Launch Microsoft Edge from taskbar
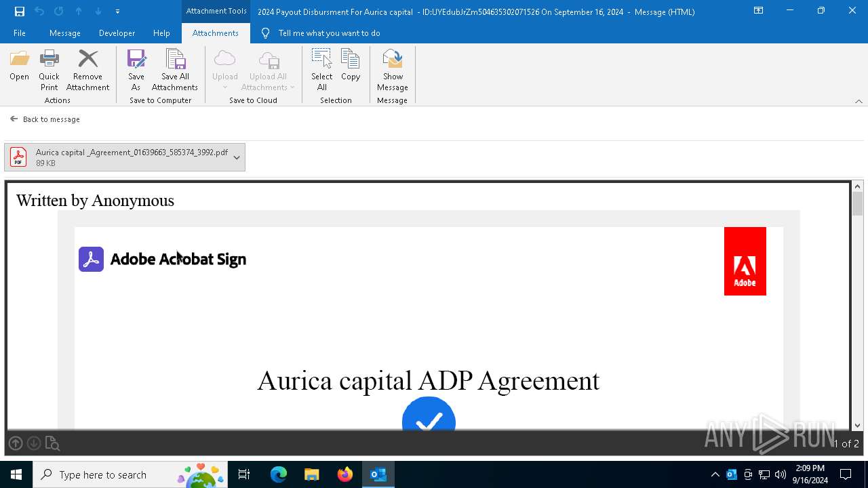Image resolution: width=868 pixels, height=488 pixels. pos(279,474)
